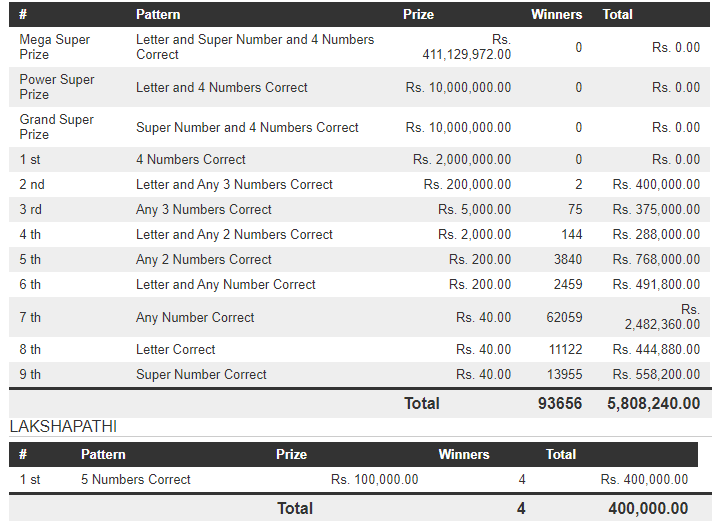
Task: Select the Grand Super Prize row label
Action: pos(57,127)
